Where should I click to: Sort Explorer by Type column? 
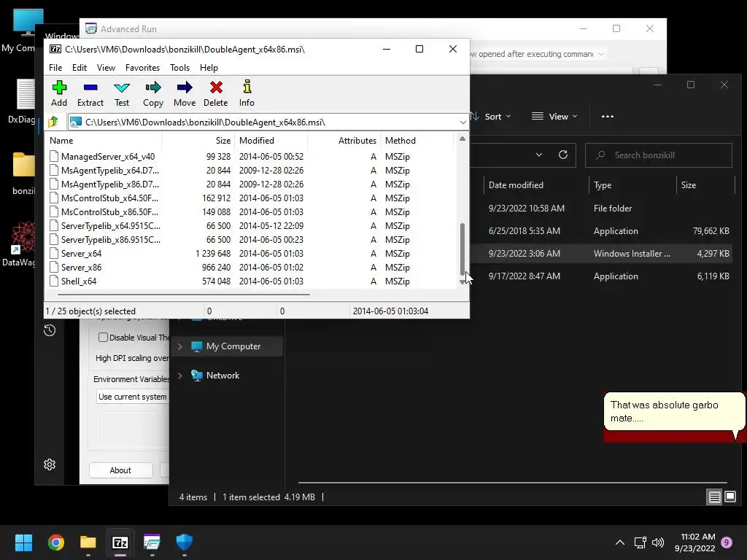click(x=632, y=184)
